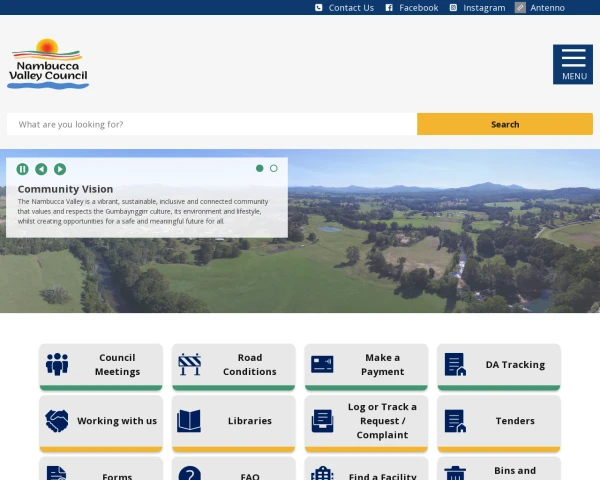Image resolution: width=600 pixels, height=480 pixels.
Task: Select the first slide indicator dot
Action: (x=260, y=168)
